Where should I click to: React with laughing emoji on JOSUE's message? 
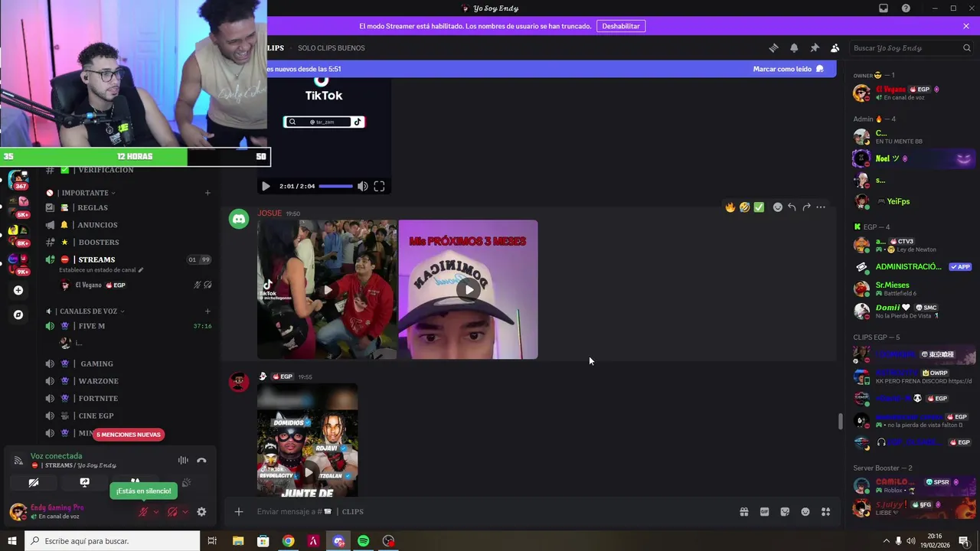tap(744, 207)
